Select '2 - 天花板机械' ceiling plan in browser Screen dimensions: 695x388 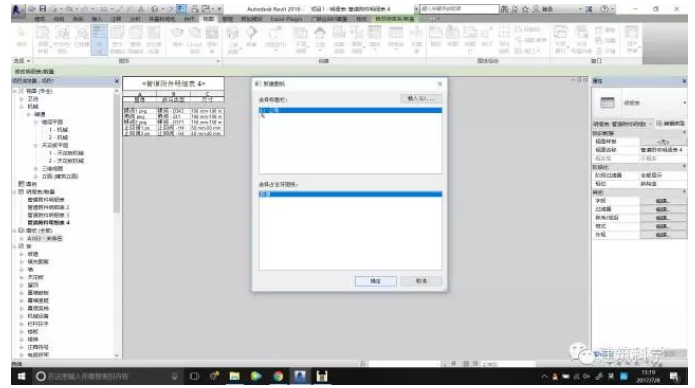click(x=66, y=161)
